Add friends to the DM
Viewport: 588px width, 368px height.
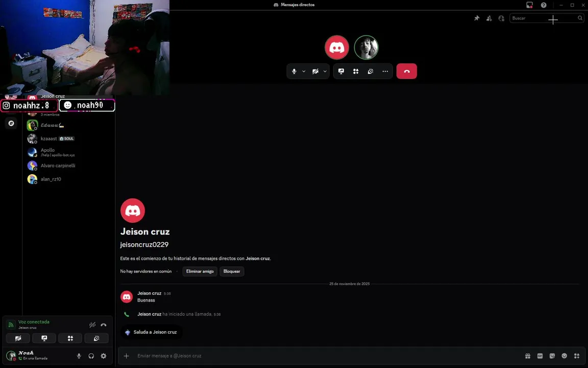pos(489,18)
